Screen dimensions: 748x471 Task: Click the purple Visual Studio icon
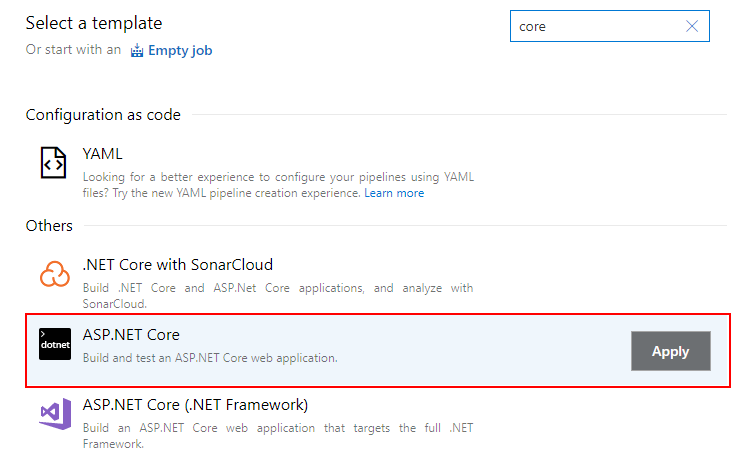(x=54, y=413)
